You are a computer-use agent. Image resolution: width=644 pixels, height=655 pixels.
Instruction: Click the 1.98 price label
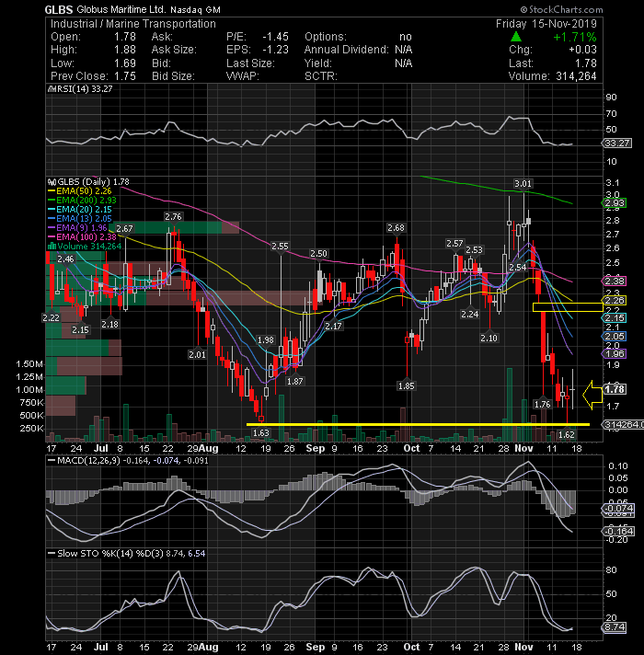(266, 340)
